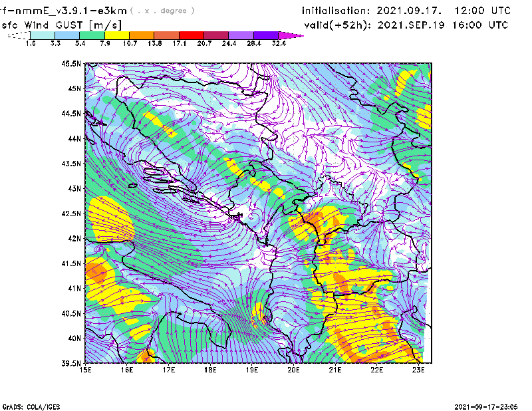This screenshot has height=411, width=532.
Task: Click the crimson legend swatch before 24.4
Action: [216, 35]
